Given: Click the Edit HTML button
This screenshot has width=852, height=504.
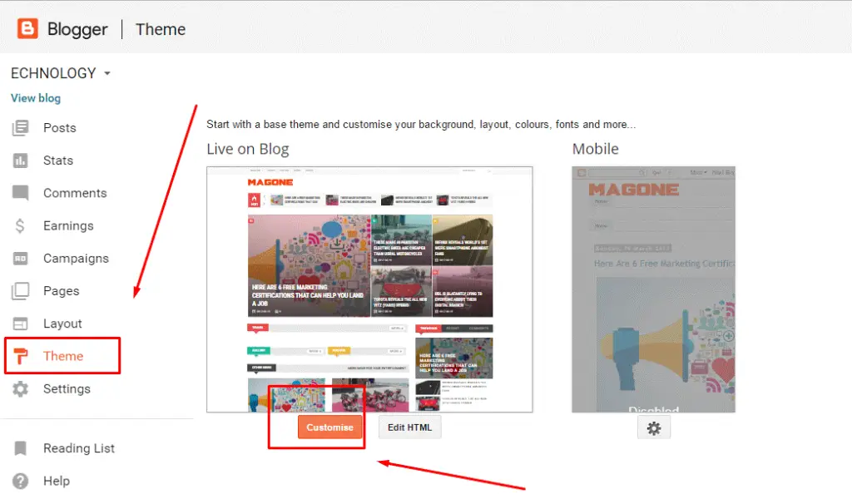Looking at the screenshot, I should point(409,427).
